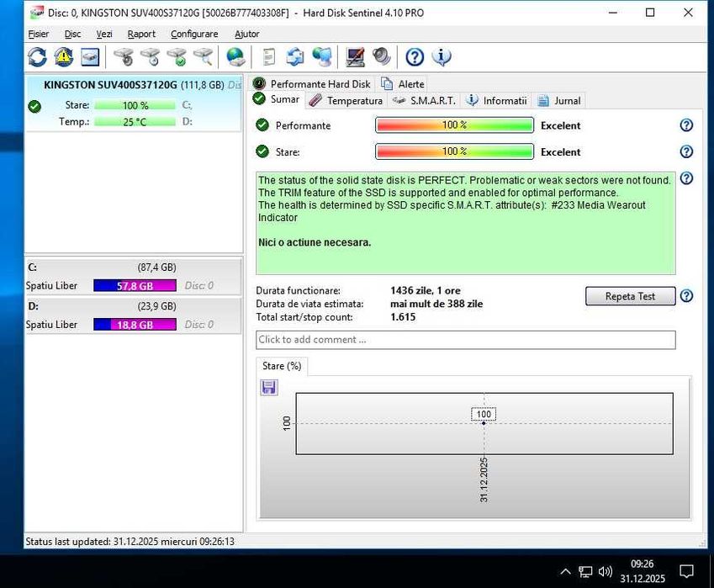Click green check icon in KINGSTON disk entry
Viewport: 714px width, 588px height.
coord(34,107)
